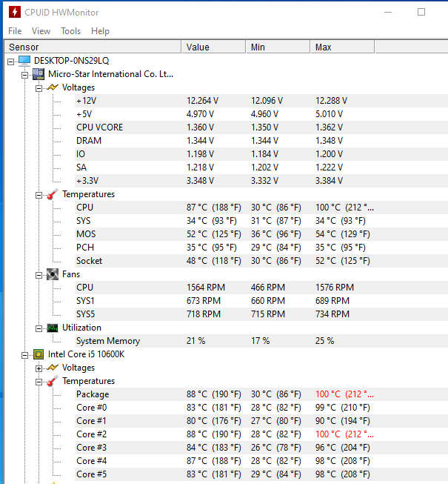Open the Help menu
The image size is (448, 484).
point(100,31)
